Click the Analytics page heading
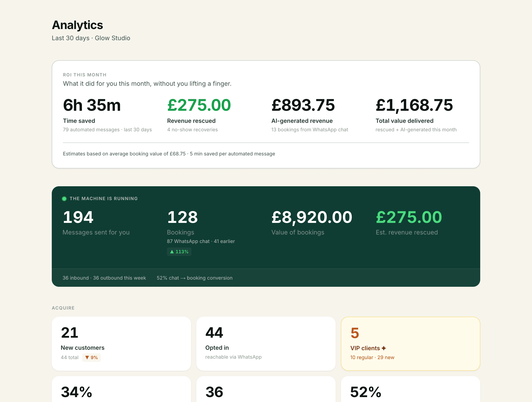Viewport: 532px width, 402px height. 77,25
